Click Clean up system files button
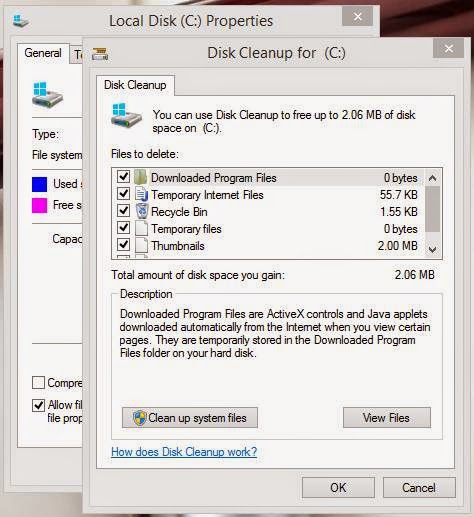Viewport: 474px width, 517px height. [x=190, y=417]
